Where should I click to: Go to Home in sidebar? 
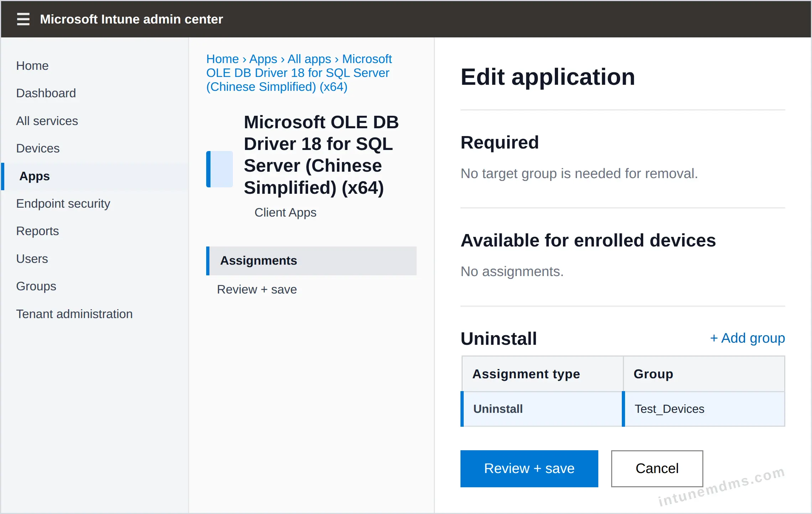click(x=32, y=66)
